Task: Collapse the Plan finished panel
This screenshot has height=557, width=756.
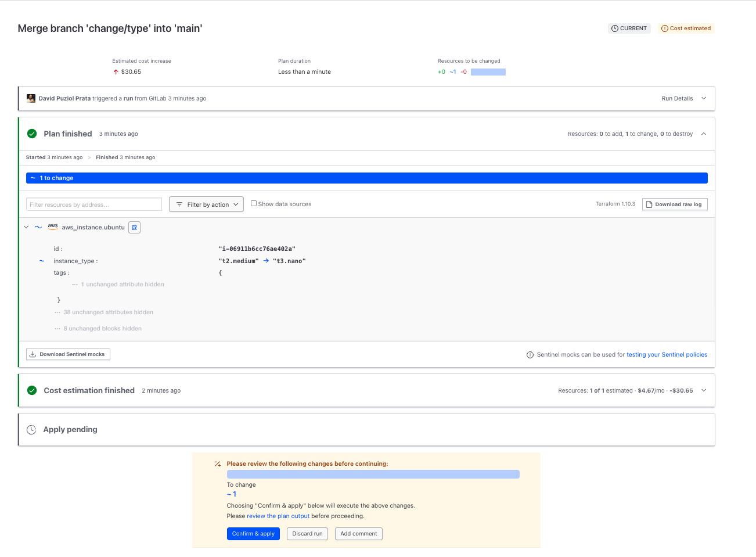Action: click(x=703, y=134)
